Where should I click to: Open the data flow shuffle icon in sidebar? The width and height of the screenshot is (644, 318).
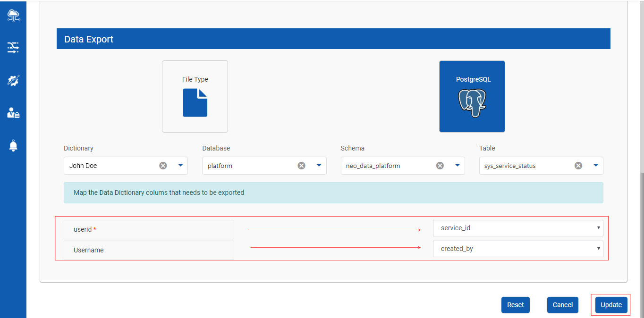(x=13, y=47)
